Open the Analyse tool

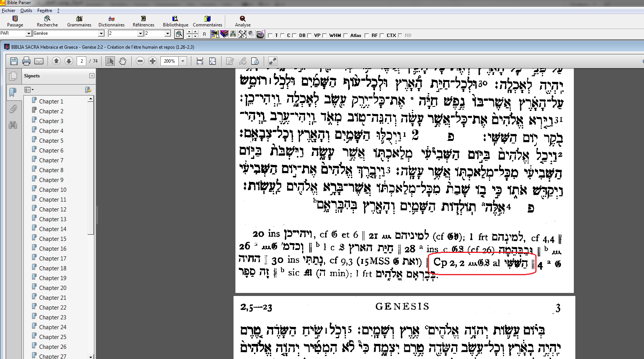(243, 21)
